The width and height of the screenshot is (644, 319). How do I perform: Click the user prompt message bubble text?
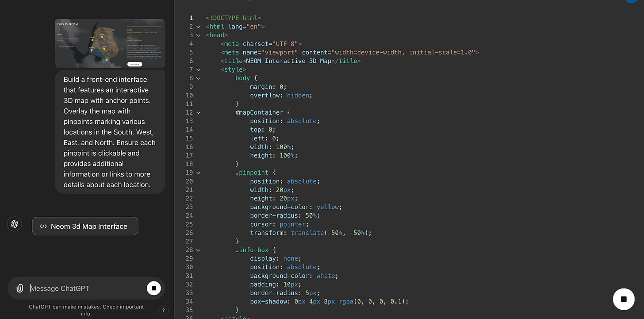pos(110,132)
